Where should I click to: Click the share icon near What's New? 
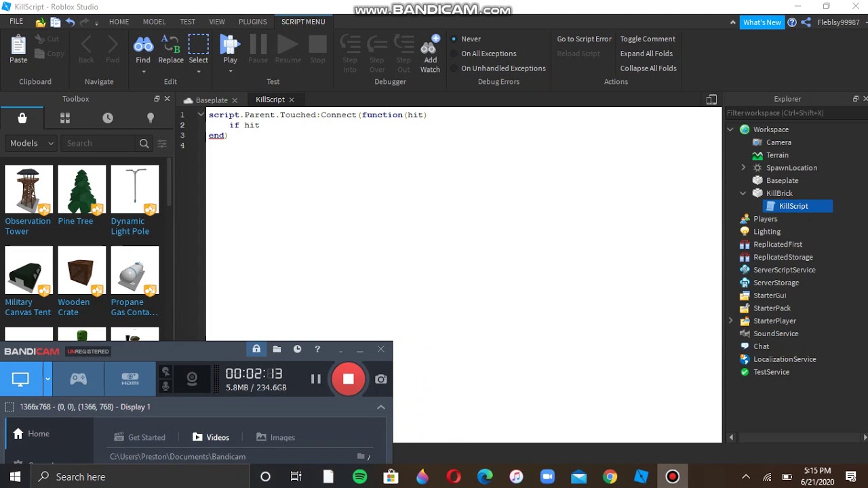tap(806, 22)
